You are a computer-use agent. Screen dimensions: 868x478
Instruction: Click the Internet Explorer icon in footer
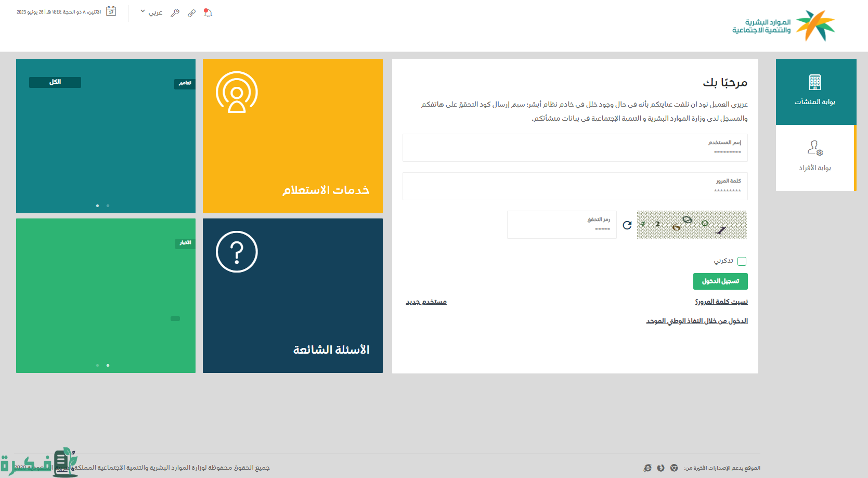pyautogui.click(x=647, y=468)
